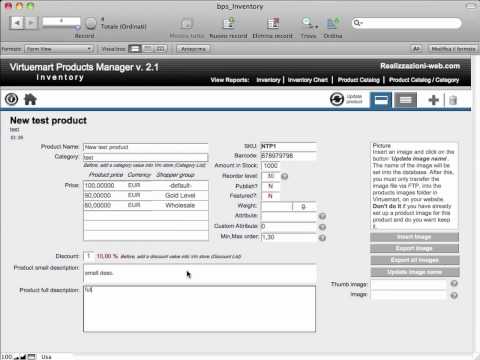Select list view in Visualizza toggle
The width and height of the screenshot is (480, 360).
148,49
